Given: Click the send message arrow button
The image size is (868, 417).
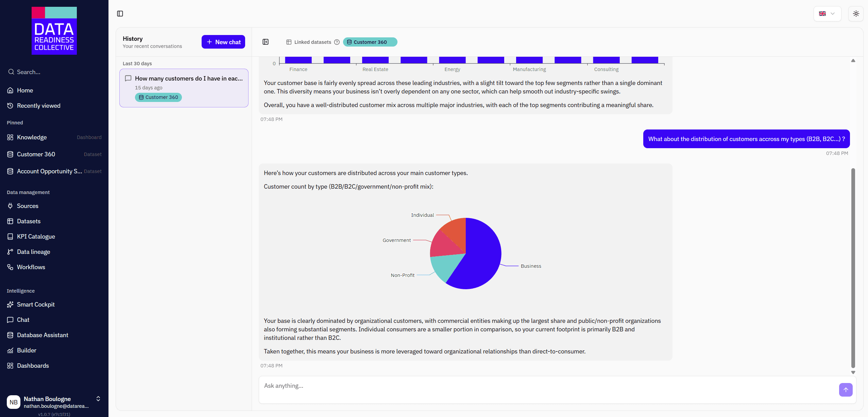Looking at the screenshot, I should point(846,390).
